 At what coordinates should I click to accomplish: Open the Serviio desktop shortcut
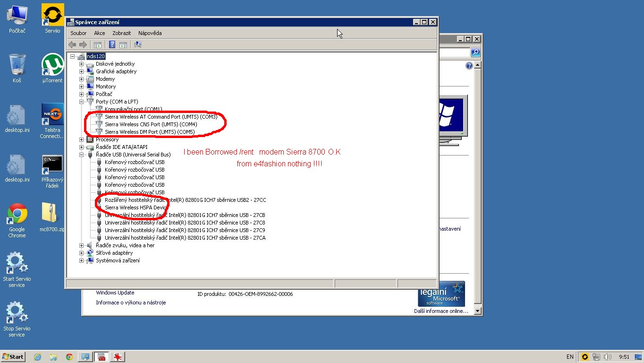53,19
